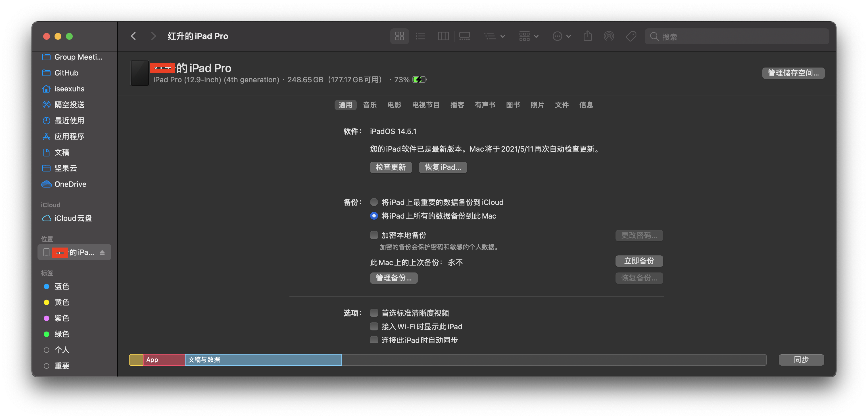868x419 pixels.
Task: Click the iPad device thumbnail icon
Action: point(139,73)
